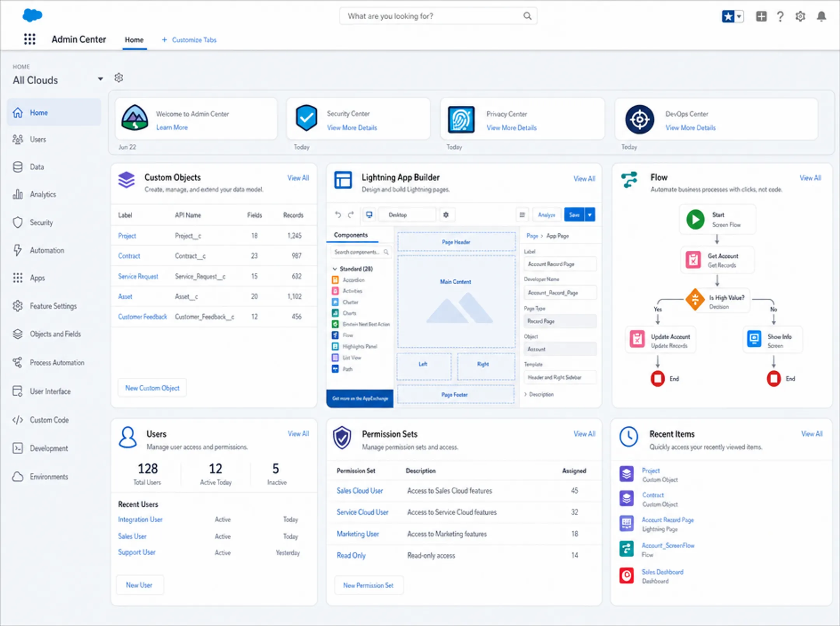The width and height of the screenshot is (840, 626).
Task: Open the help question mark icon
Action: [780, 16]
